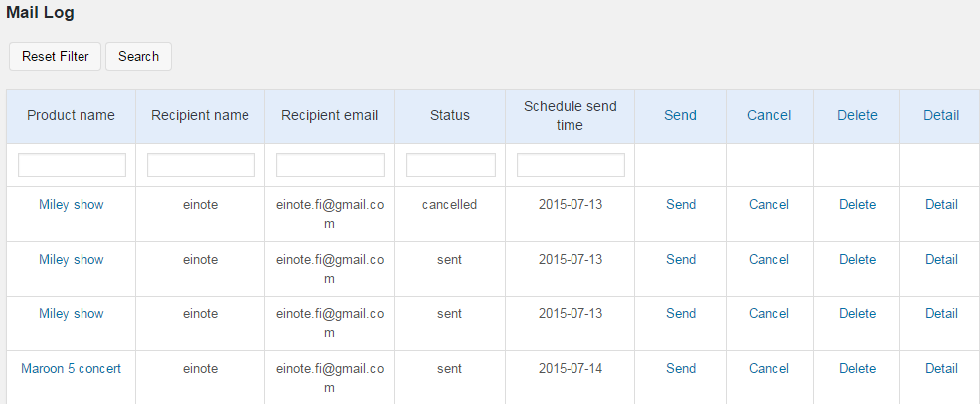The height and width of the screenshot is (404, 980).
Task: Delete the Maroon 5 concert log entry
Action: tap(857, 369)
